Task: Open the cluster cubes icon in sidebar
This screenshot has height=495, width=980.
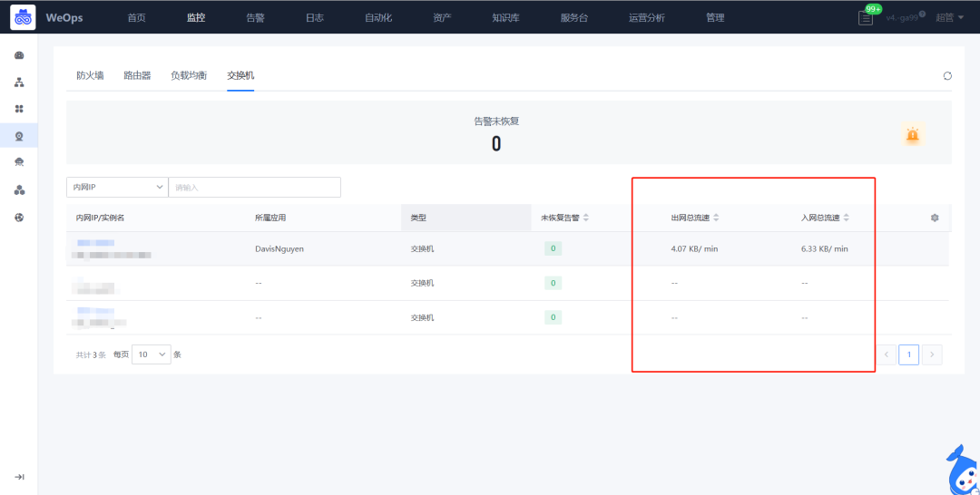Action: point(19,189)
